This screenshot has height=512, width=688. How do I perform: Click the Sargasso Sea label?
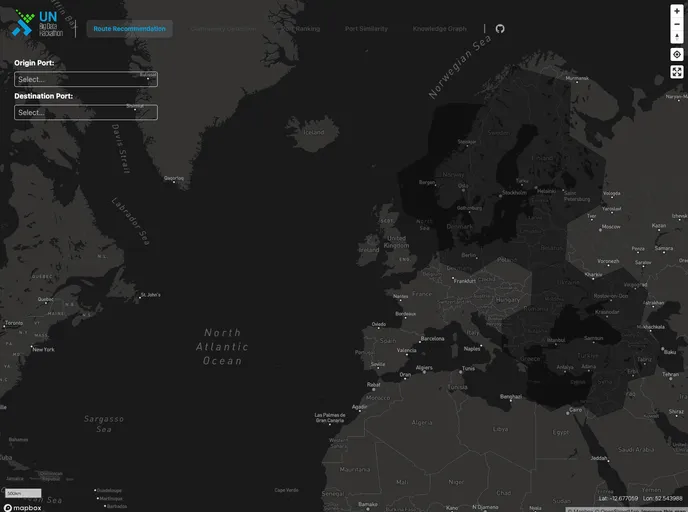[x=104, y=424]
